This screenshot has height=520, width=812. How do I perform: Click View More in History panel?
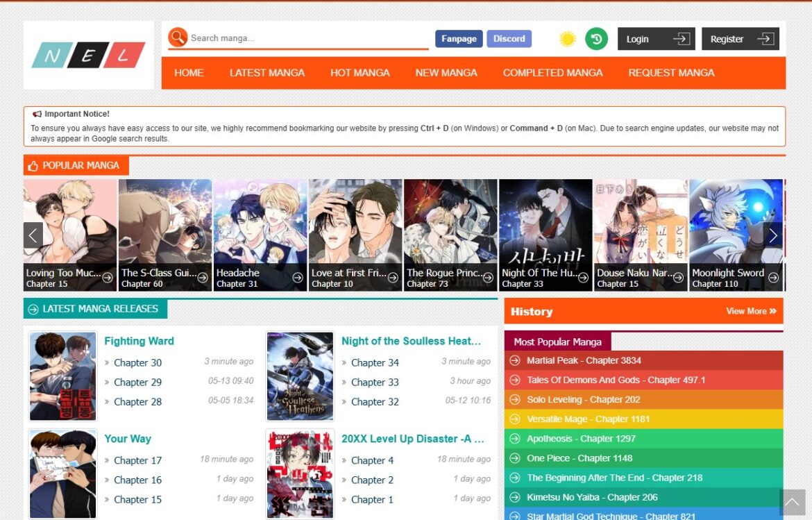tap(752, 311)
